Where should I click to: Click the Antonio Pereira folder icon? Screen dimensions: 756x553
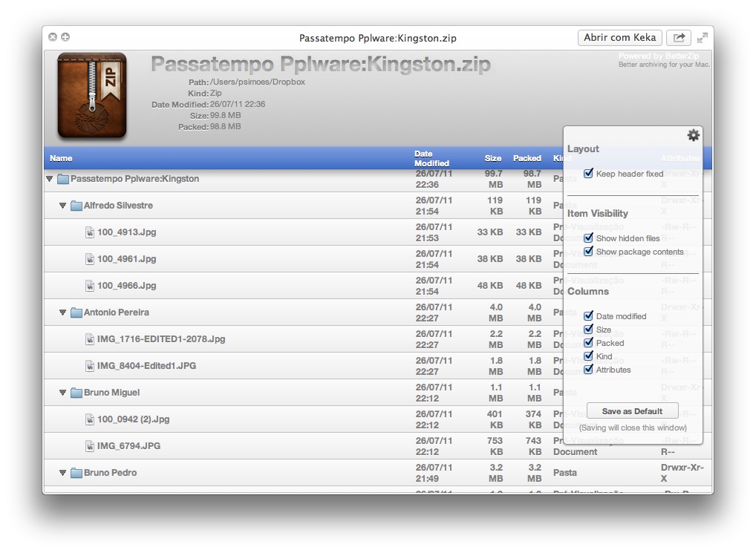(76, 313)
